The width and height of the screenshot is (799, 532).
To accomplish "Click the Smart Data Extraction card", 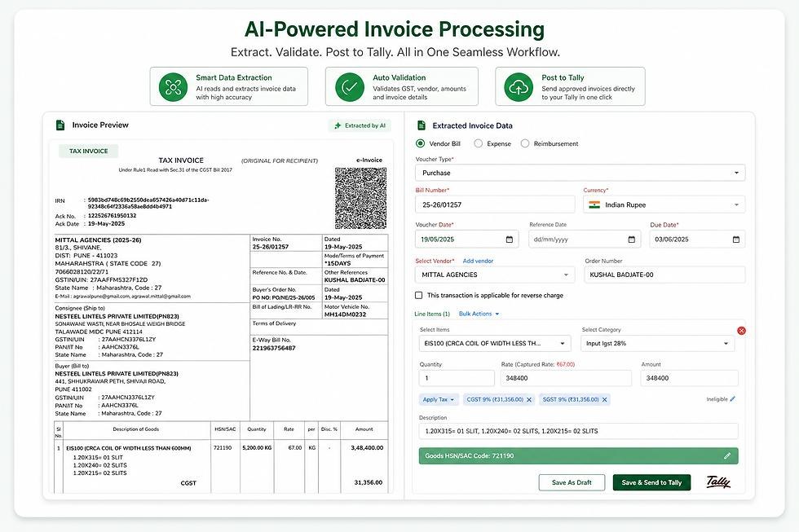I will point(229,86).
